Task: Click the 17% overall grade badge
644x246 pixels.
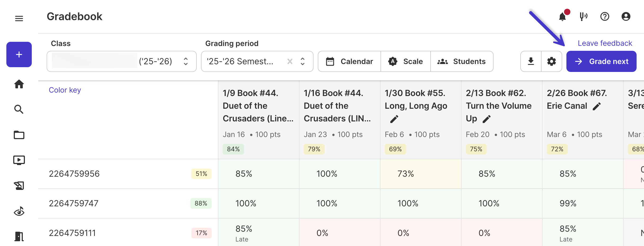Action: [x=202, y=233]
